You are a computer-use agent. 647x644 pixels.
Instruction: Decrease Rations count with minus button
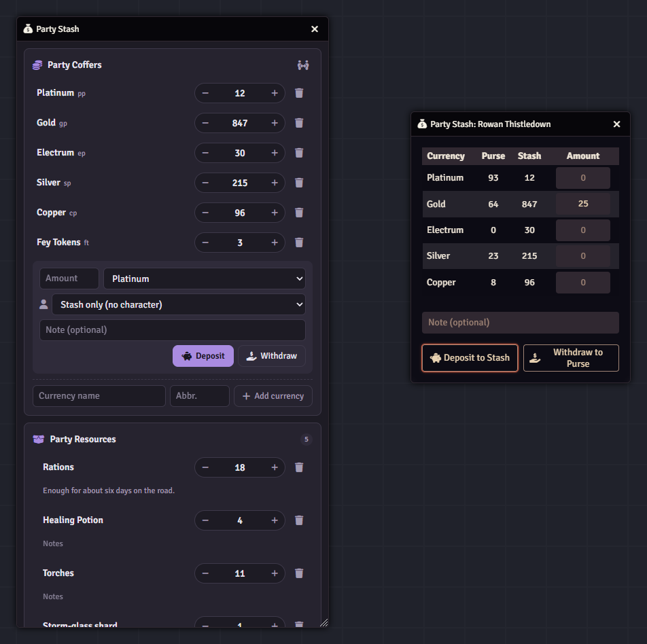[205, 467]
